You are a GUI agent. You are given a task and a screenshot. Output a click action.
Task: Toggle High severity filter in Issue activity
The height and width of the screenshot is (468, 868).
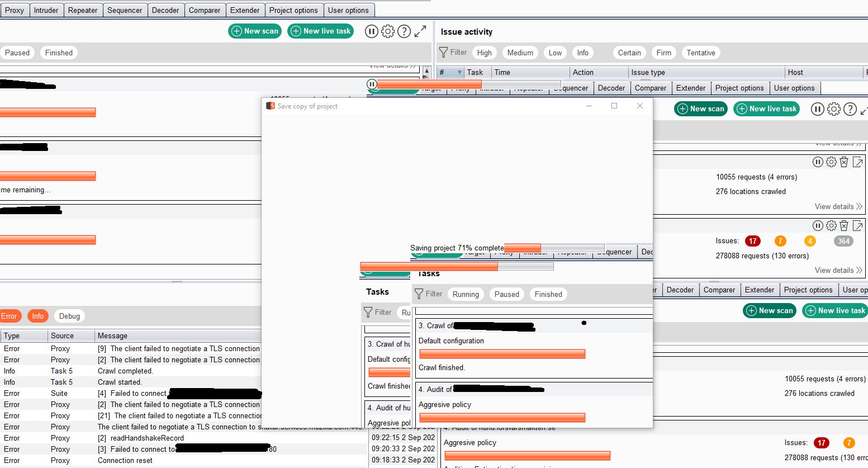(x=485, y=53)
